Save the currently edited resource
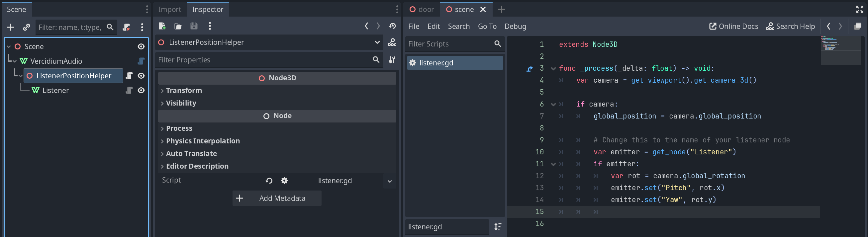Image resolution: width=868 pixels, height=237 pixels. [x=194, y=26]
